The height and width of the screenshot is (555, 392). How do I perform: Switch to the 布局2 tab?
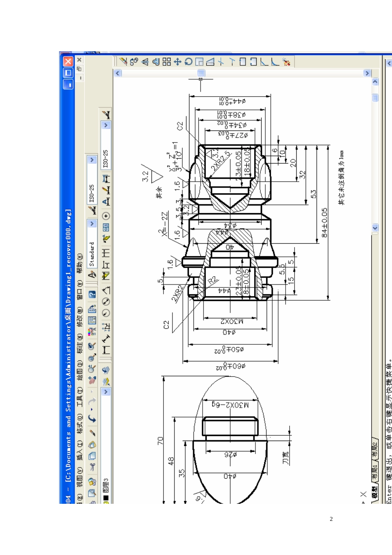coord(375,449)
